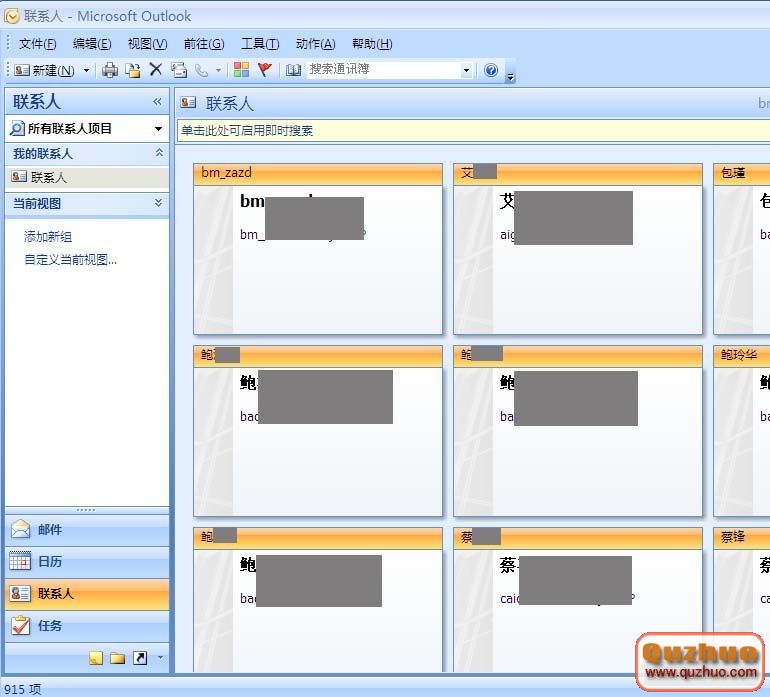Open the toolbar options overflow arrow

coord(511,76)
